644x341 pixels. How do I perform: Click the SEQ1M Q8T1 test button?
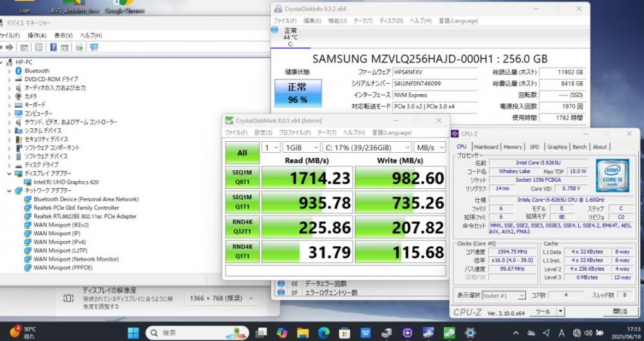pos(242,178)
